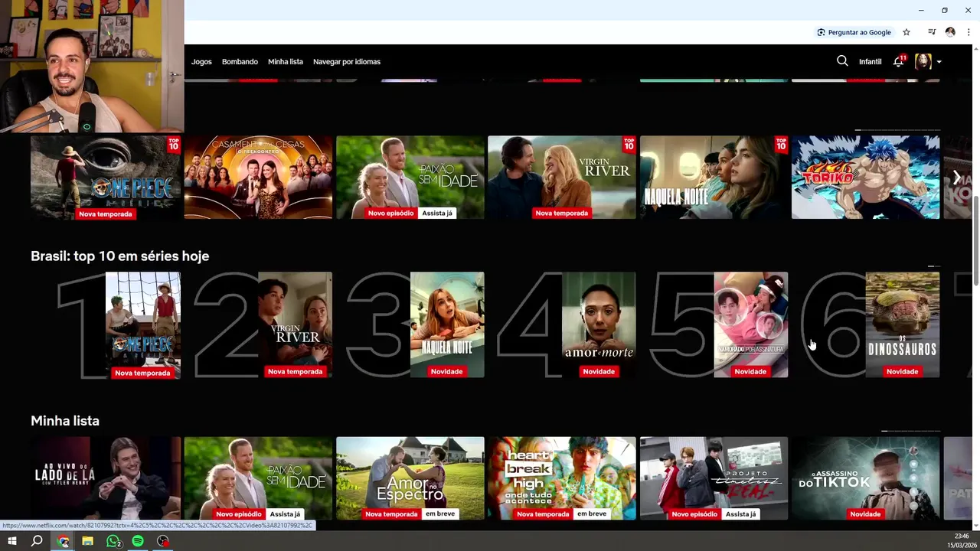Viewport: 980px width, 551px height.
Task: Open the Windows Start menu
Action: click(x=11, y=541)
